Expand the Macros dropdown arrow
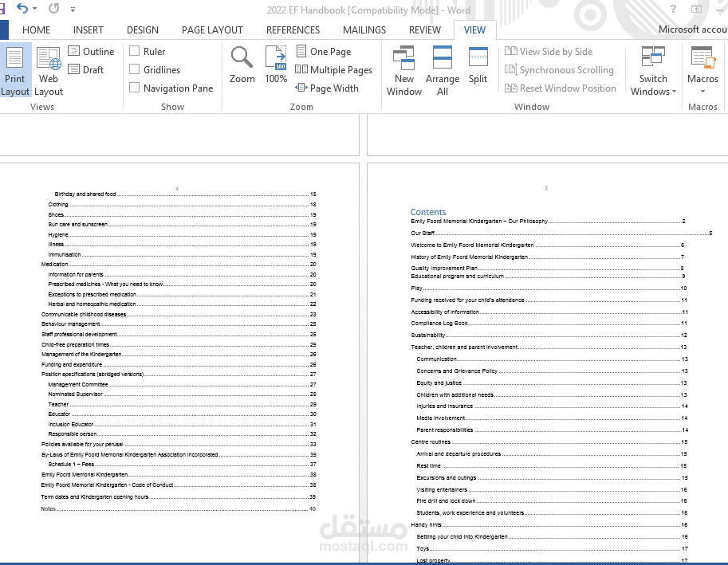The width and height of the screenshot is (728, 565). [x=702, y=92]
